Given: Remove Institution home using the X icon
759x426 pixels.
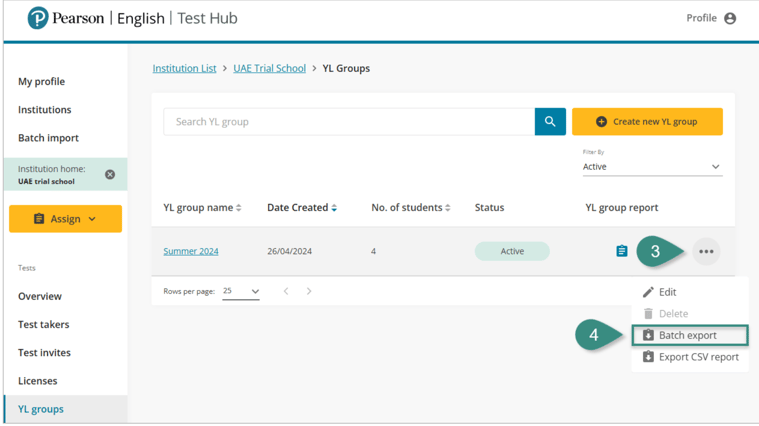Looking at the screenshot, I should (110, 175).
